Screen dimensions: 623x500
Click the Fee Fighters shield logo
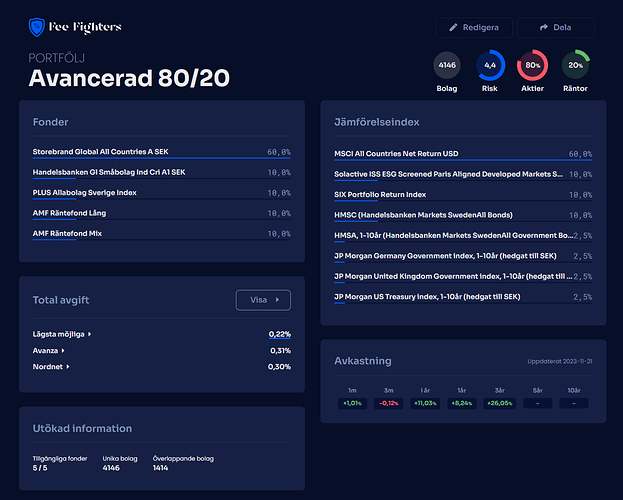tap(37, 28)
